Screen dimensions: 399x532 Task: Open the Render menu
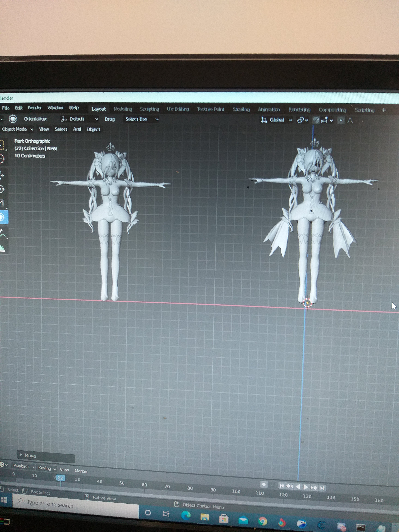click(x=35, y=108)
